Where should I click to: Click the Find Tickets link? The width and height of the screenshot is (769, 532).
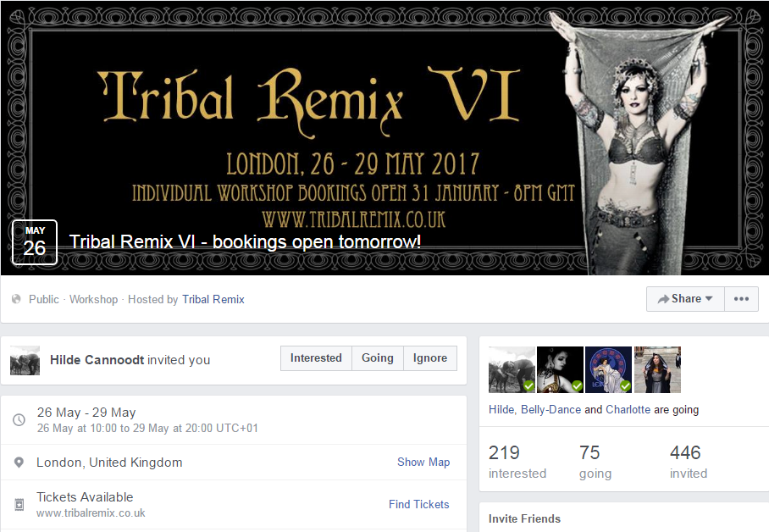419,505
